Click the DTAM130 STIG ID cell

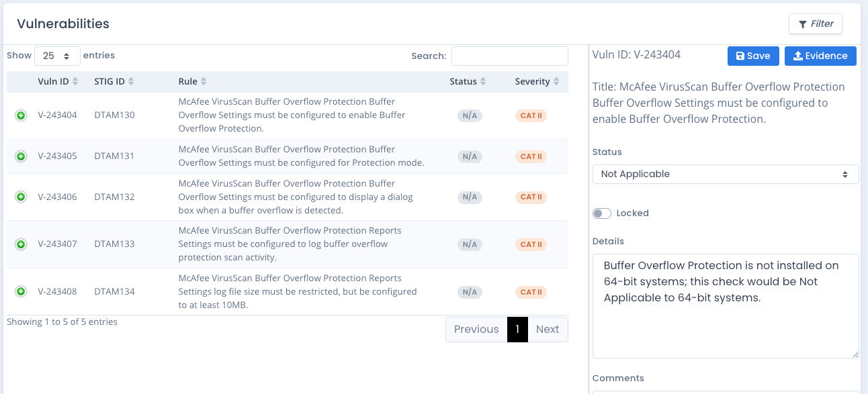tap(114, 115)
